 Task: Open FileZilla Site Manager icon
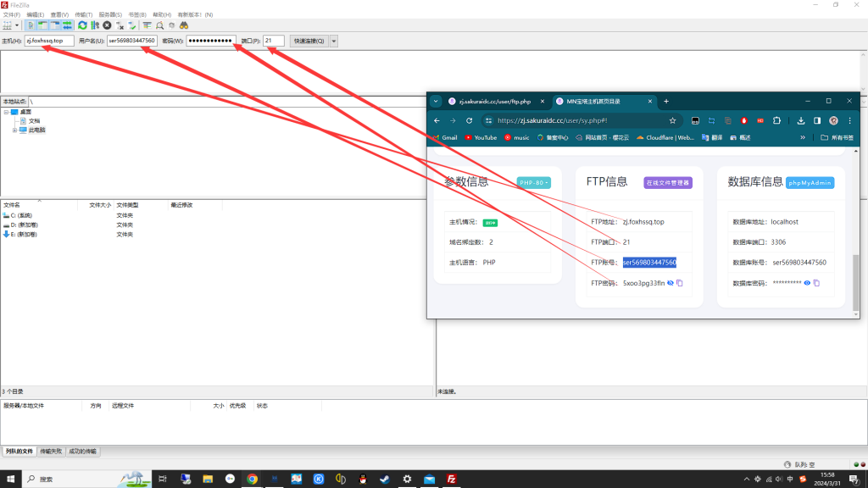click(x=7, y=25)
